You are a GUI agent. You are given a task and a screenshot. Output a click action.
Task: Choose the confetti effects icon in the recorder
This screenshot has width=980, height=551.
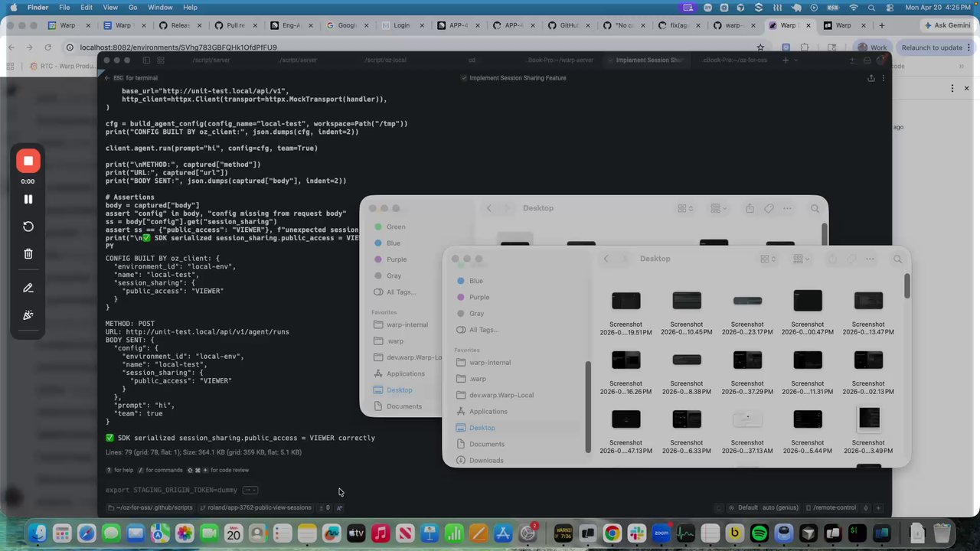[28, 315]
